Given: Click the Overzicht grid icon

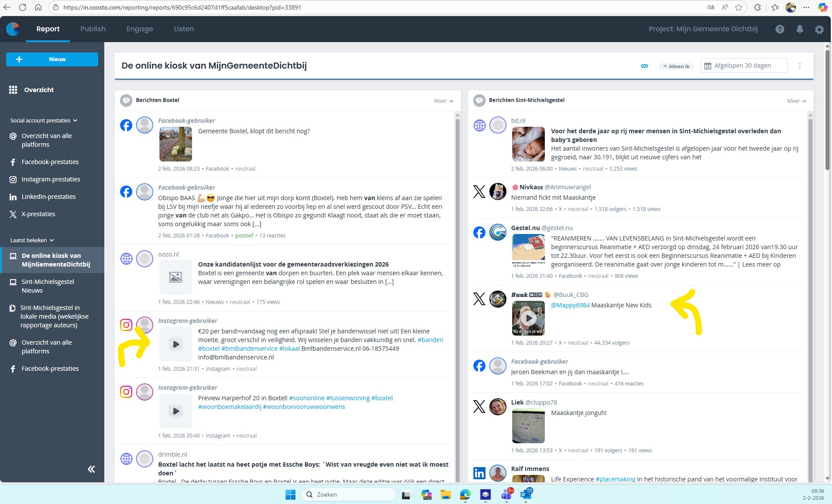Looking at the screenshot, I should click(13, 90).
